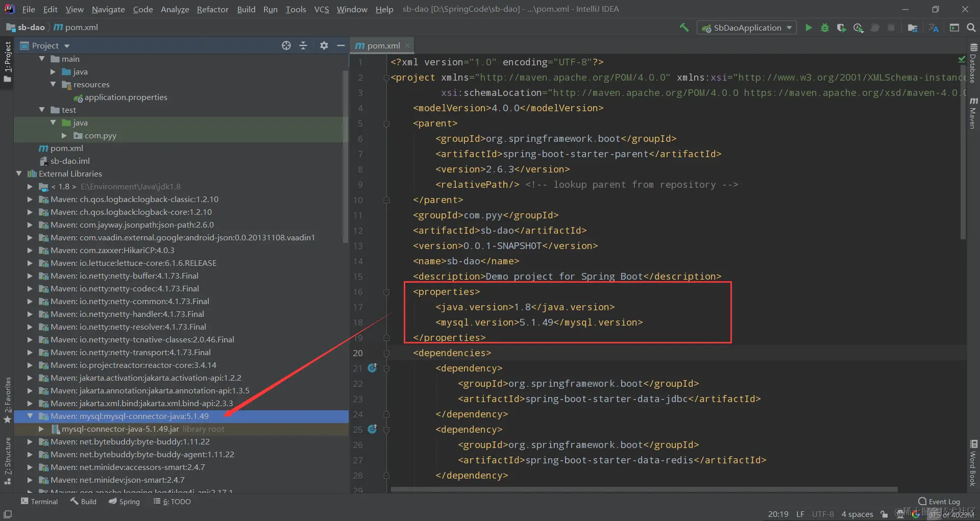Open the Refactor menu
The image size is (980, 521).
[x=213, y=9]
